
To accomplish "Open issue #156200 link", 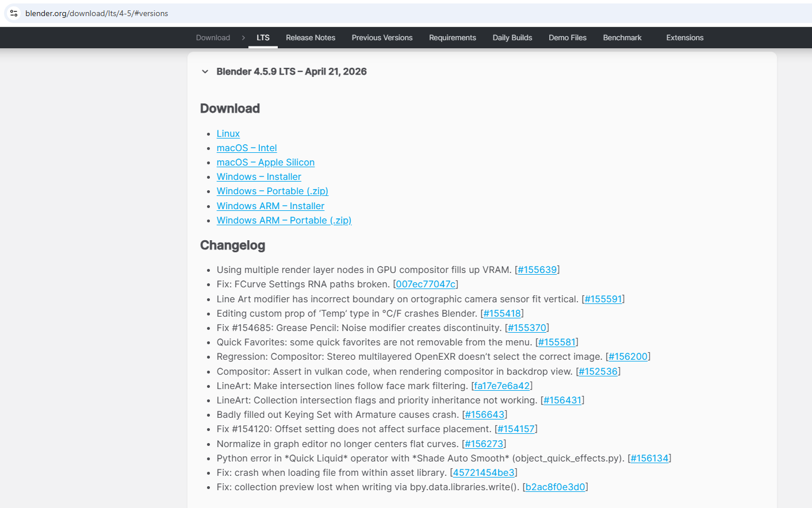I will click(x=628, y=357).
